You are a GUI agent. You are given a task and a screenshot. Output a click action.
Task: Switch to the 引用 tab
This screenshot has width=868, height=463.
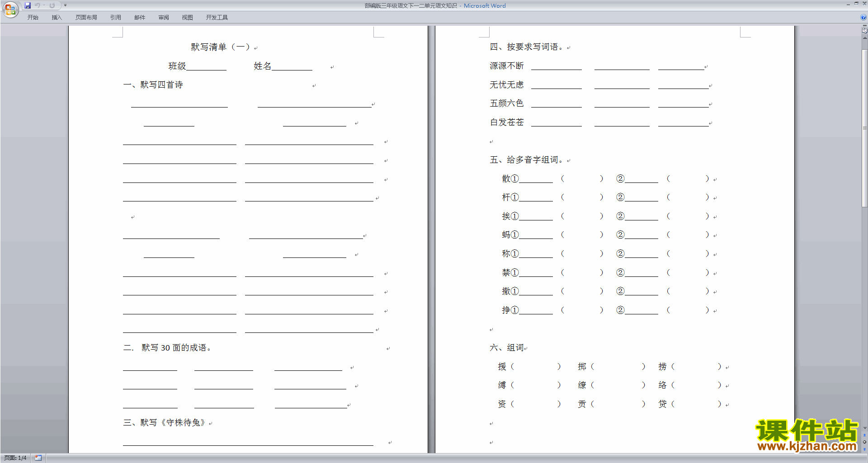[x=116, y=18]
